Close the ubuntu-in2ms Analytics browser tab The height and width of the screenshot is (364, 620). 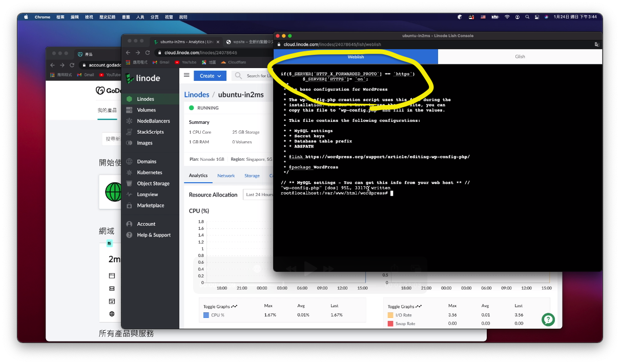pos(218,41)
